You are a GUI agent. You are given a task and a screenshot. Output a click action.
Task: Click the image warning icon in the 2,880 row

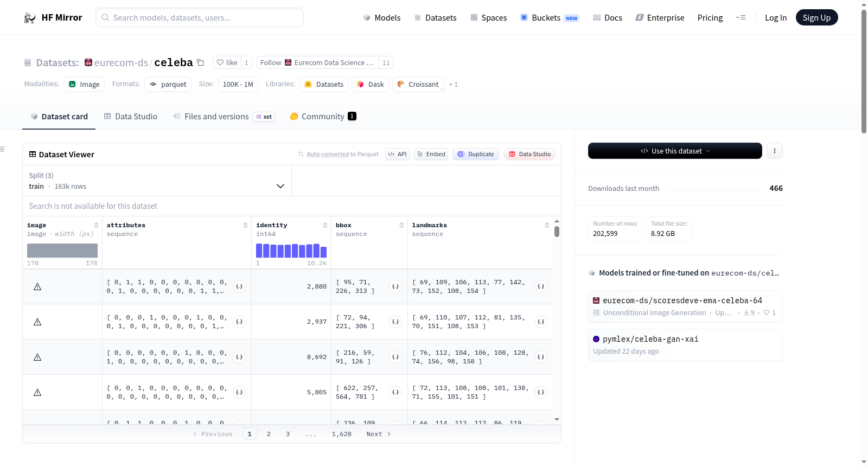pyautogui.click(x=37, y=286)
